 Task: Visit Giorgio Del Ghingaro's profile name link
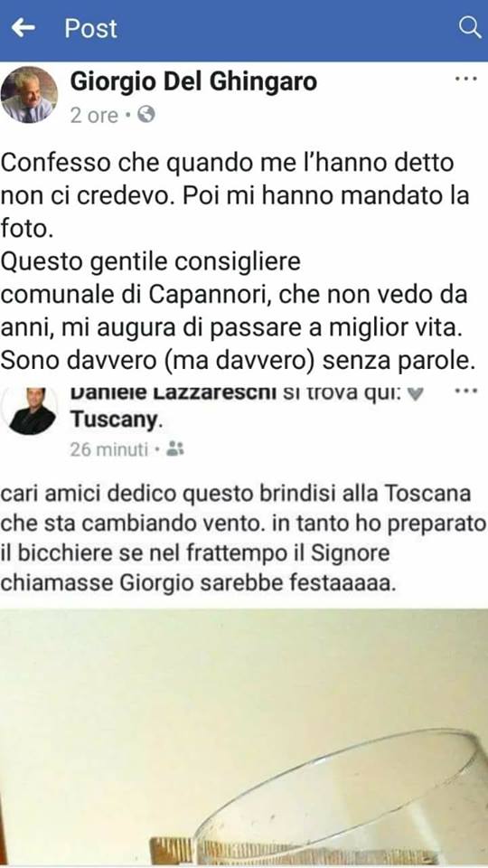pyautogui.click(x=193, y=82)
